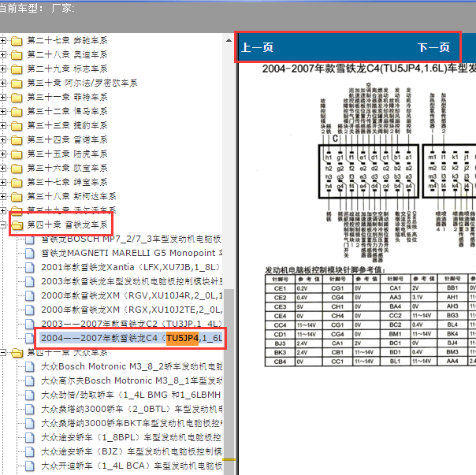The height and width of the screenshot is (475, 476).
Task: Click open folder icon of 雪铁龙车系
Action: coord(17,225)
